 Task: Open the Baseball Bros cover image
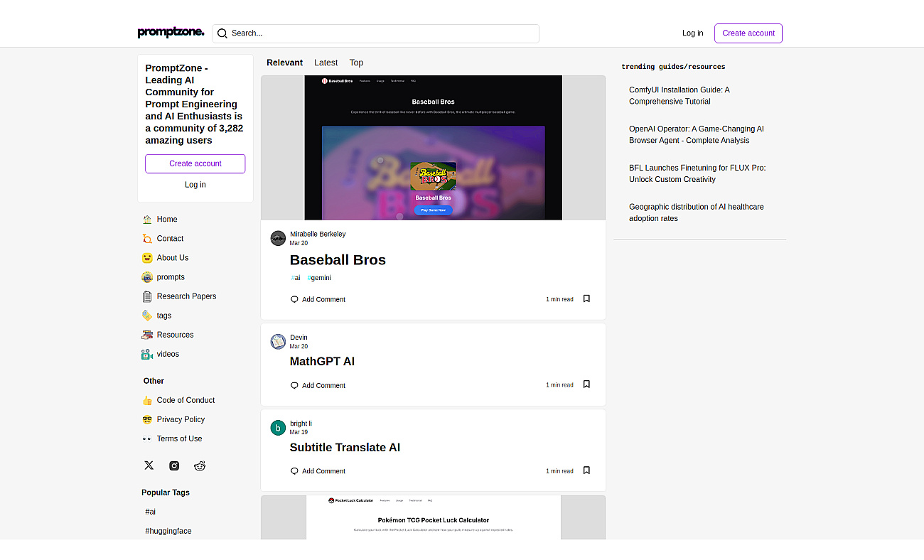click(x=434, y=148)
